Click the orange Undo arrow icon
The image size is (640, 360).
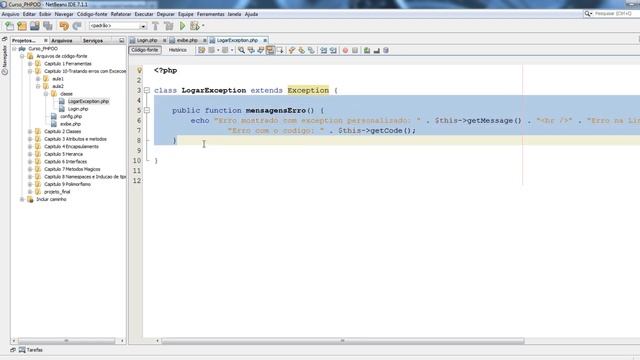click(64, 26)
